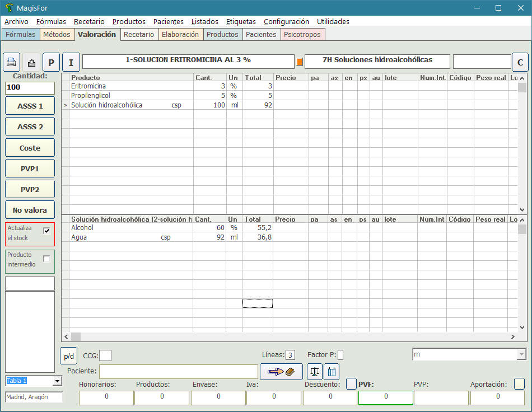The width and height of the screenshot is (532, 412).
Task: Click the C button beside the formula type
Action: coord(520,62)
